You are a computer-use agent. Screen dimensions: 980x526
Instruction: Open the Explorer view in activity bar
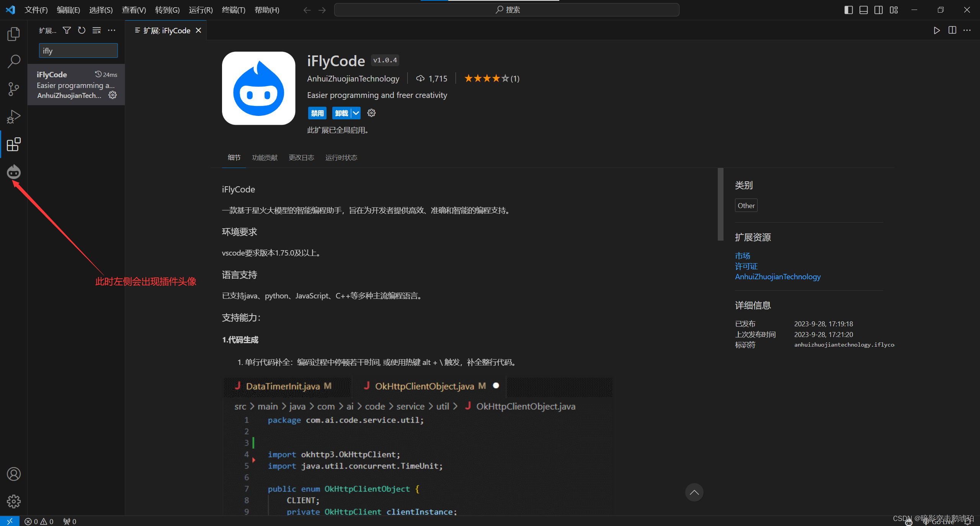[x=13, y=34]
